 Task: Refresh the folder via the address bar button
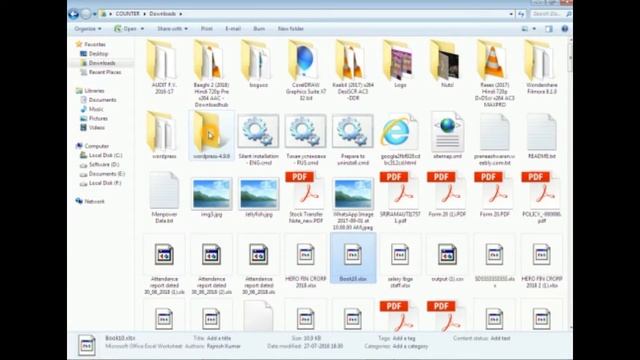[521, 14]
